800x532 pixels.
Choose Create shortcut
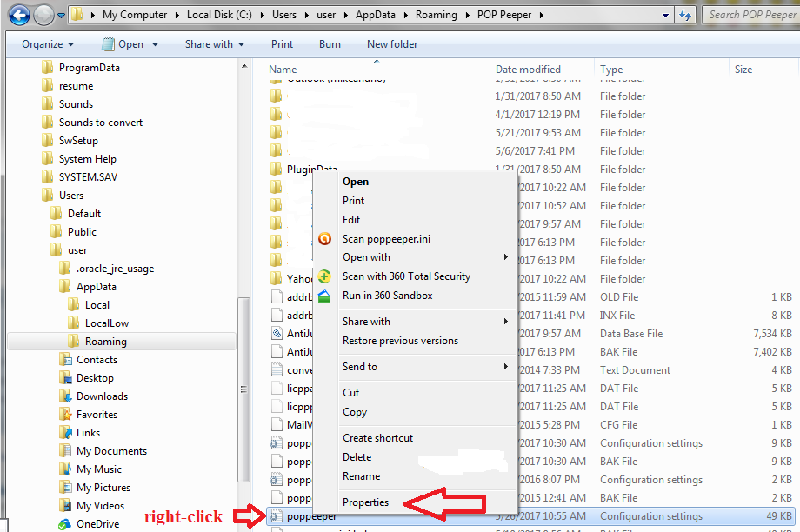[x=378, y=437]
